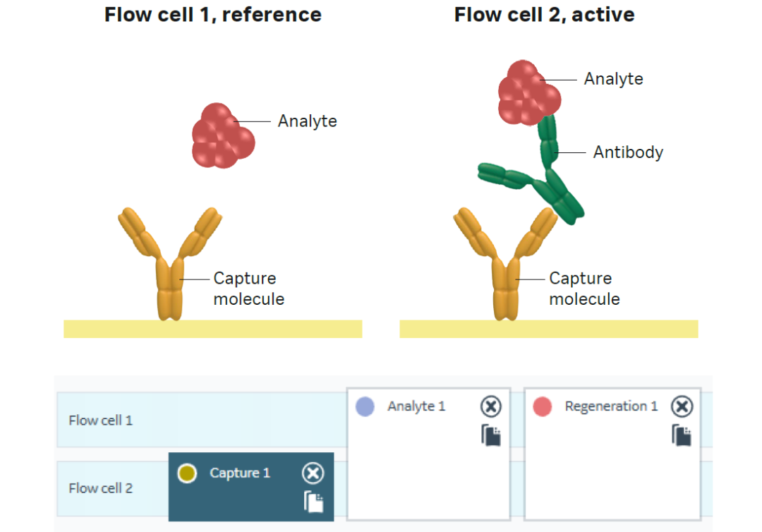Select the Analyte 1 step name
Screen dimensions: 762x532
[416, 406]
